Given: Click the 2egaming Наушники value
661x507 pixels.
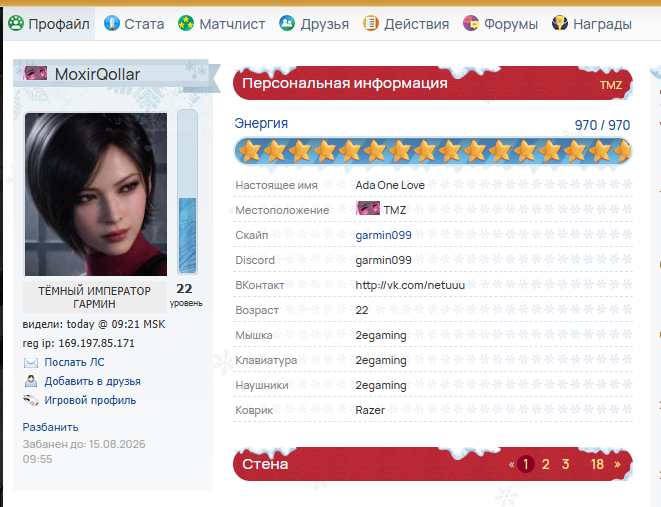Looking at the screenshot, I should (381, 385).
